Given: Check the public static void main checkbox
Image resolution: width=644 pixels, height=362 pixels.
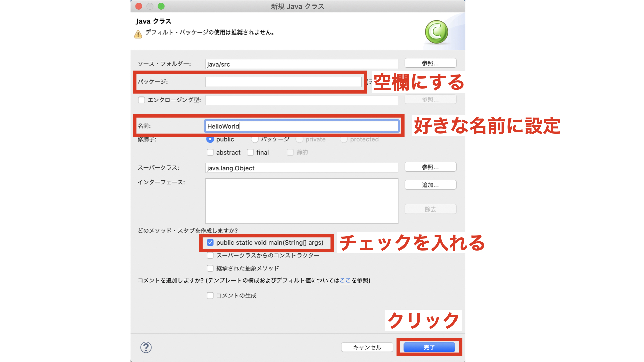Looking at the screenshot, I should pyautogui.click(x=210, y=242).
